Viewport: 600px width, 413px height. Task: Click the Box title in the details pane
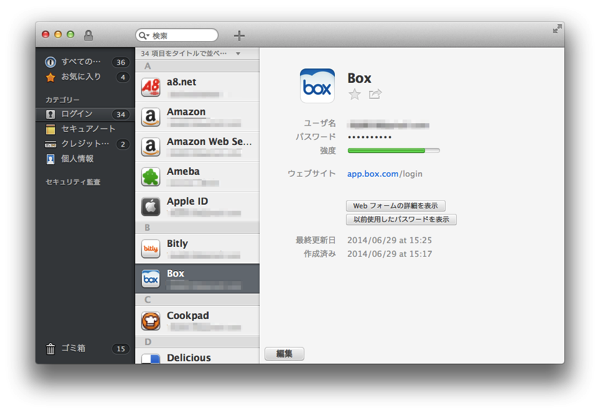click(x=359, y=78)
